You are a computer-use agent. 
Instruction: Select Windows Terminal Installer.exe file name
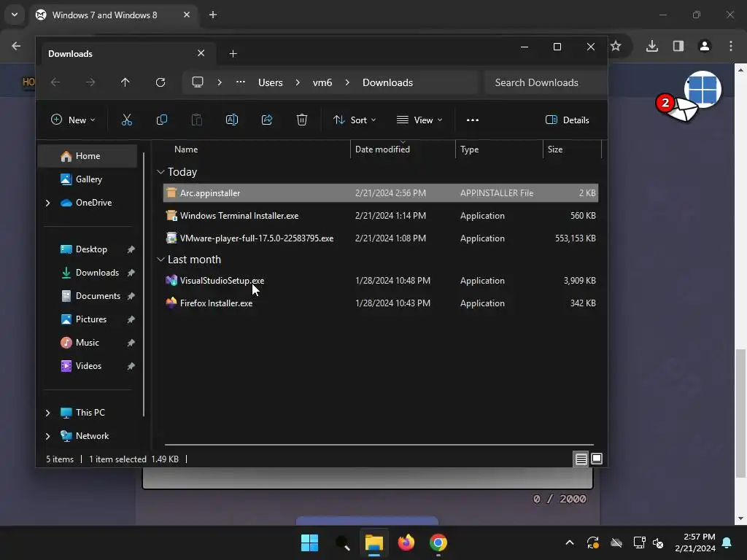[239, 216]
